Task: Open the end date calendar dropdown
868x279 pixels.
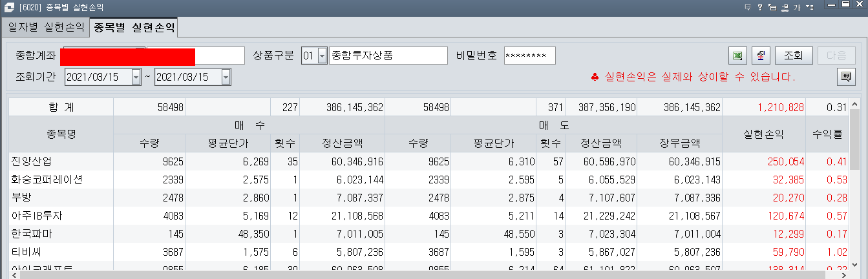Action: [x=226, y=77]
